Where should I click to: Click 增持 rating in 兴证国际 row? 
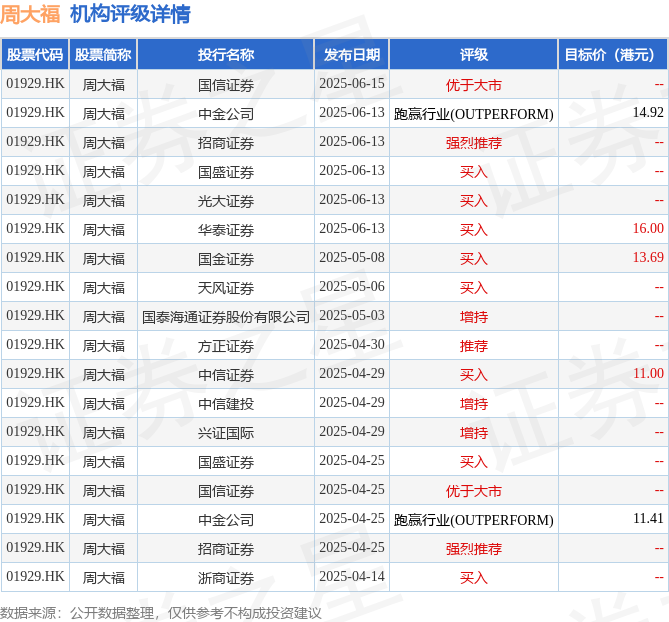pos(474,433)
